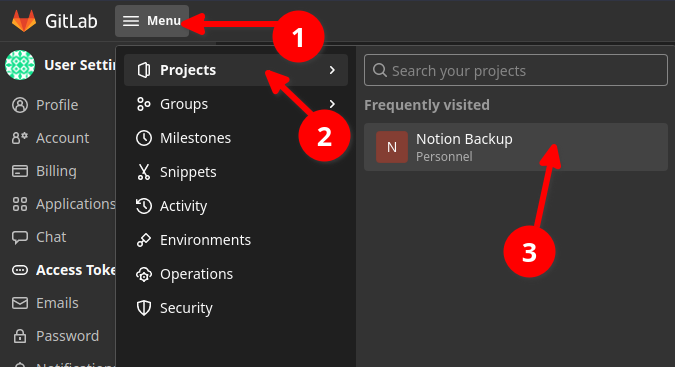Open Billing settings in sidebar
This screenshot has height=367, width=675.
tap(57, 171)
